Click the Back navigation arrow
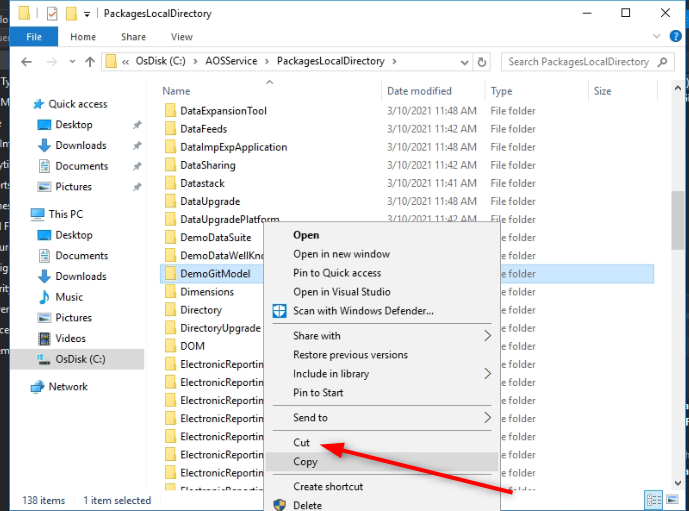This screenshot has width=689, height=511. tap(26, 62)
